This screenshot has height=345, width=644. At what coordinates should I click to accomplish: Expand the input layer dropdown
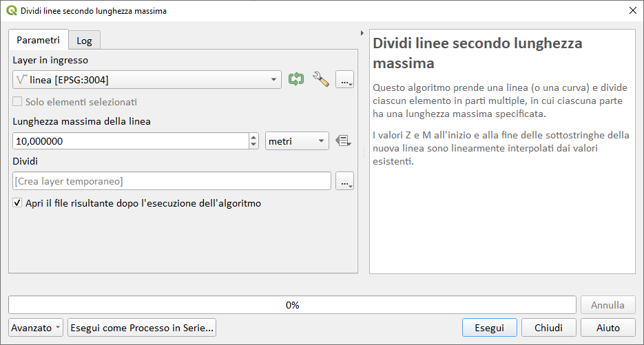[275, 80]
